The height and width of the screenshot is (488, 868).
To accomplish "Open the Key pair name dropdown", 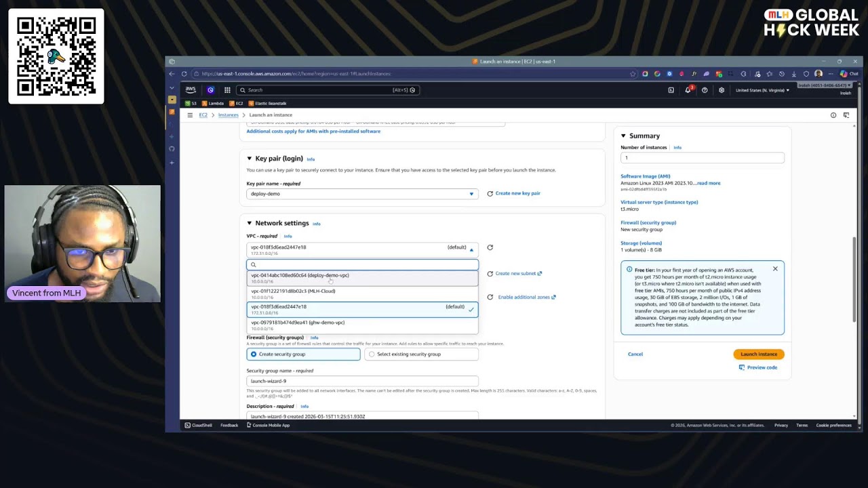I will pyautogui.click(x=362, y=194).
